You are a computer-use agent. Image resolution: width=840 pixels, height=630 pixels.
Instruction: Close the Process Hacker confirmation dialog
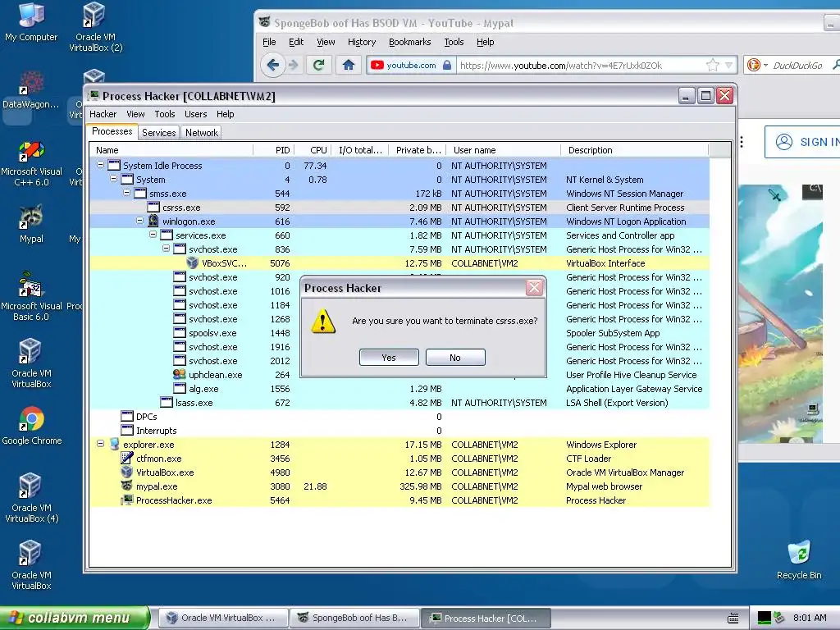[x=534, y=288]
